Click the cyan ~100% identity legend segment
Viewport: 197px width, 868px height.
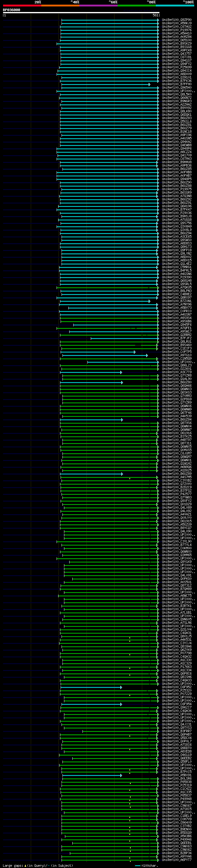175,6
